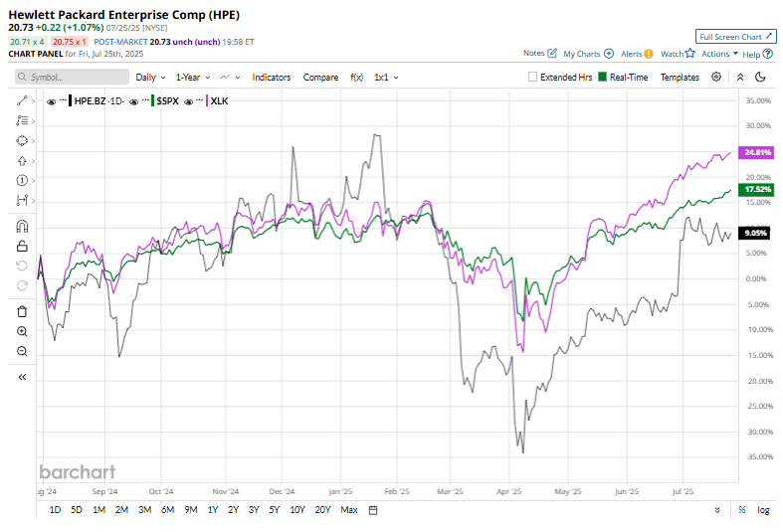Select the 1M time range
This screenshot has width=783, height=532.
pyautogui.click(x=98, y=510)
